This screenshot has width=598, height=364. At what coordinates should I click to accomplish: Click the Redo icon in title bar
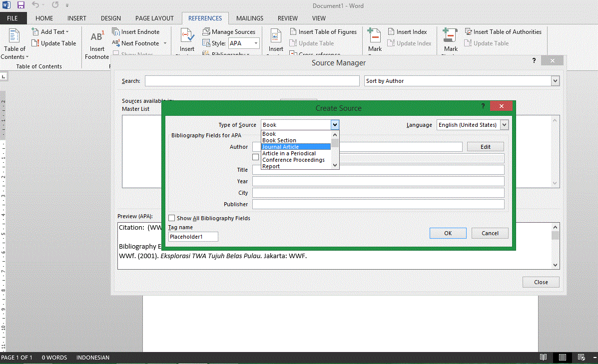click(55, 5)
